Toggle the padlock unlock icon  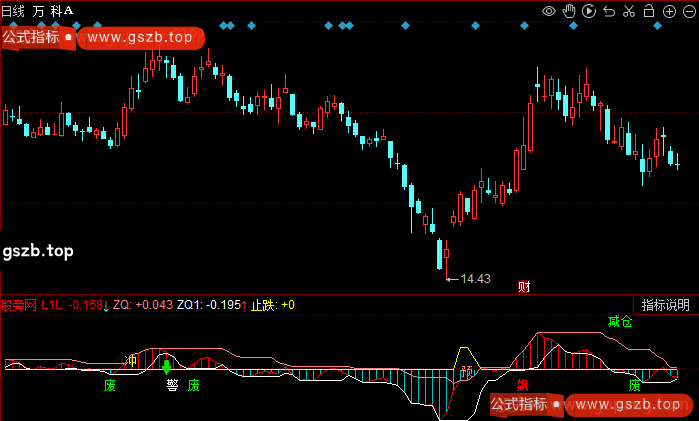[x=649, y=11]
